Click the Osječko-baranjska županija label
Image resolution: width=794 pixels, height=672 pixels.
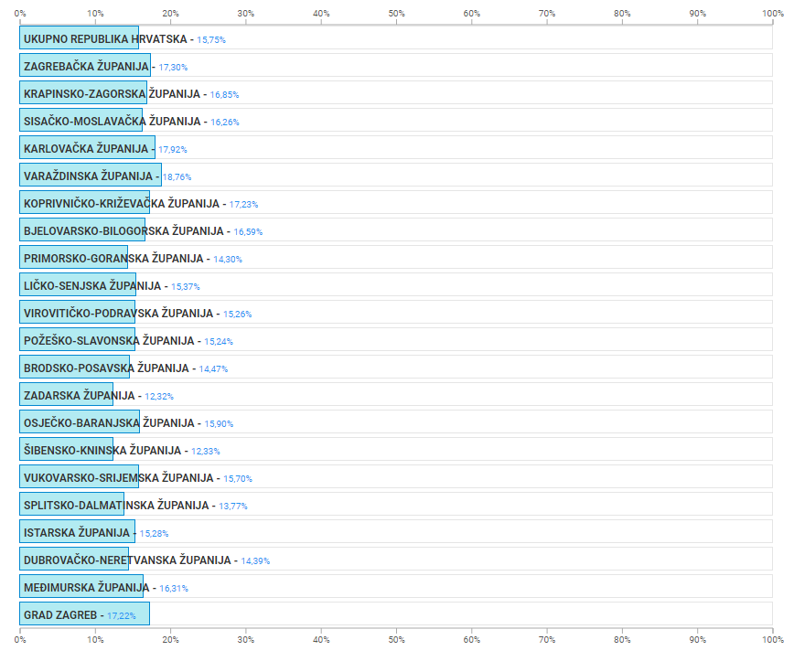pos(108,423)
